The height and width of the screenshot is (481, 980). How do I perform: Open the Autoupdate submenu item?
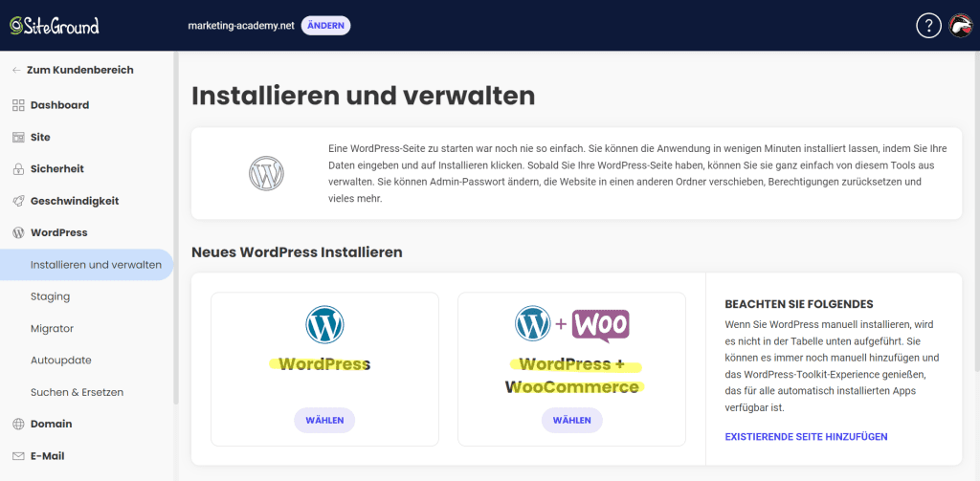[61, 361]
